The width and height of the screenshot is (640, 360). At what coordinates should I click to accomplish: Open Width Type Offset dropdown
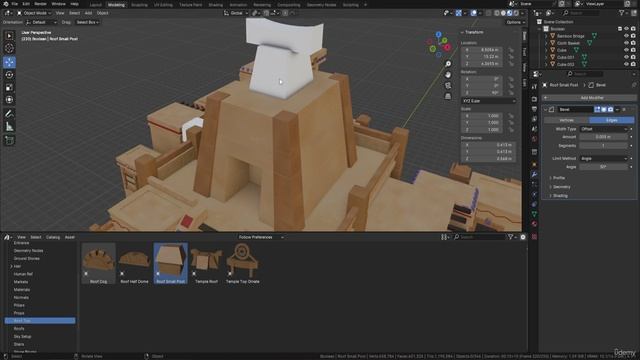coord(603,129)
